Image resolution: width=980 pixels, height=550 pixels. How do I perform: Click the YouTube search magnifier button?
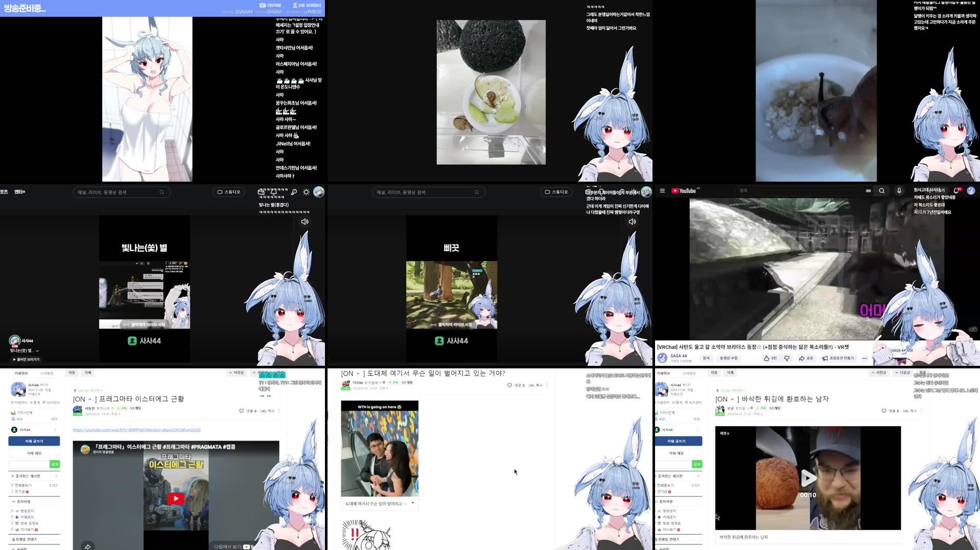(882, 191)
